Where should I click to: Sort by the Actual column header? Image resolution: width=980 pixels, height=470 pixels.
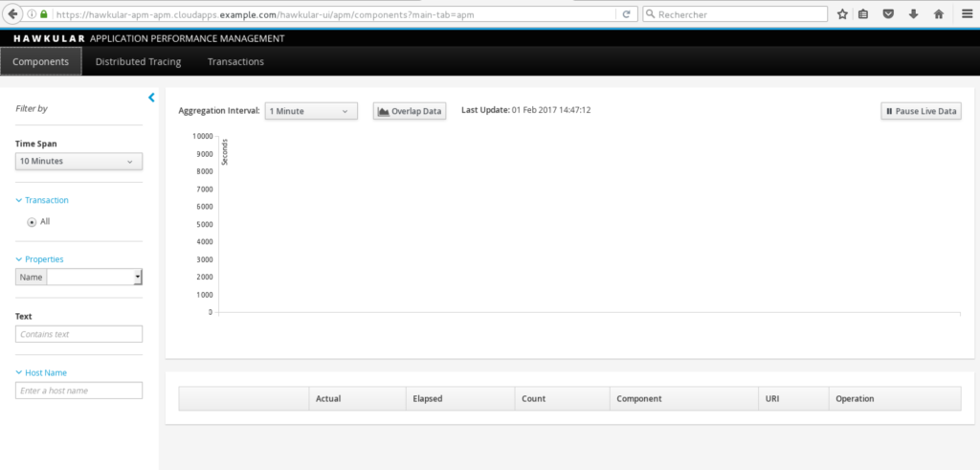[358, 399]
